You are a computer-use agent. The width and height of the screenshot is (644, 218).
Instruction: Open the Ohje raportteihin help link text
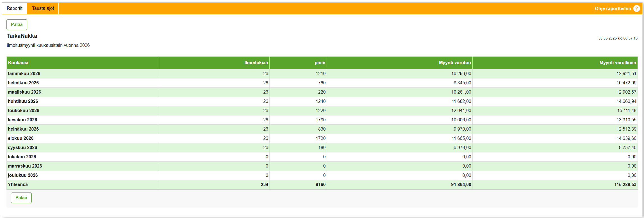click(x=613, y=8)
